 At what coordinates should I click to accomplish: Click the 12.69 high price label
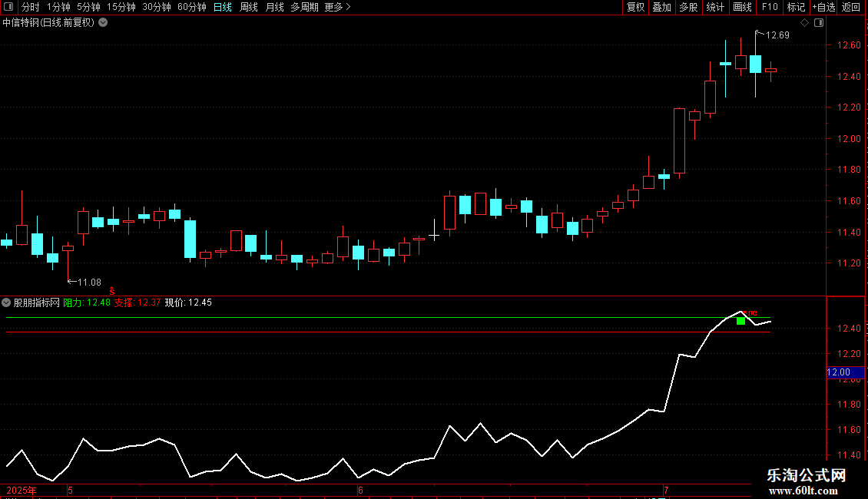[777, 35]
